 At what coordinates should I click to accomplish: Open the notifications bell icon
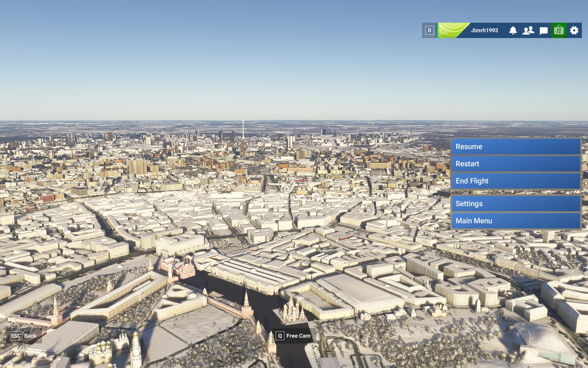pos(513,30)
